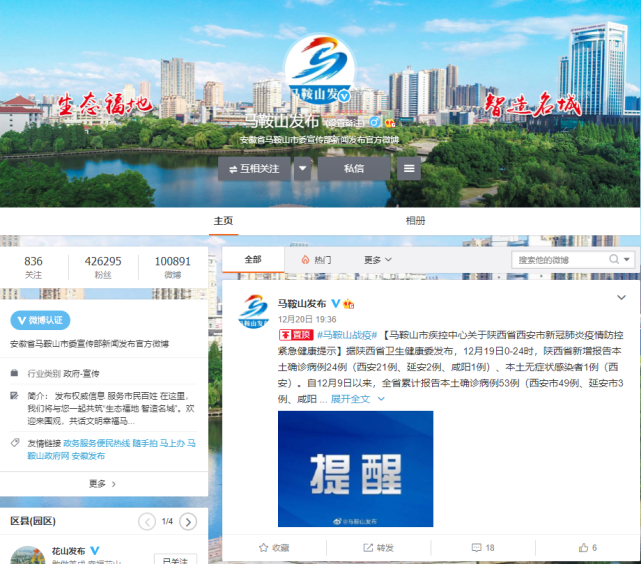This screenshot has width=641, height=564.
Task: Click the 私信 private message button
Action: pyautogui.click(x=354, y=168)
